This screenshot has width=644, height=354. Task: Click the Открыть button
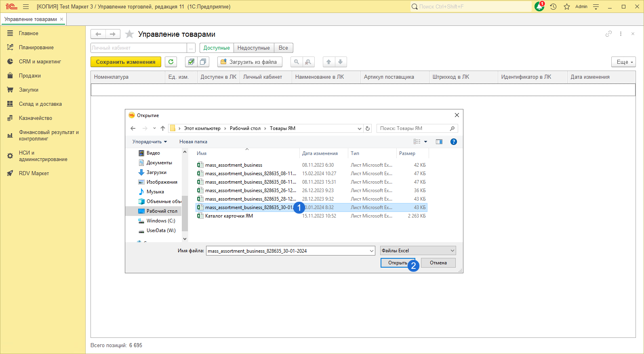(x=398, y=263)
